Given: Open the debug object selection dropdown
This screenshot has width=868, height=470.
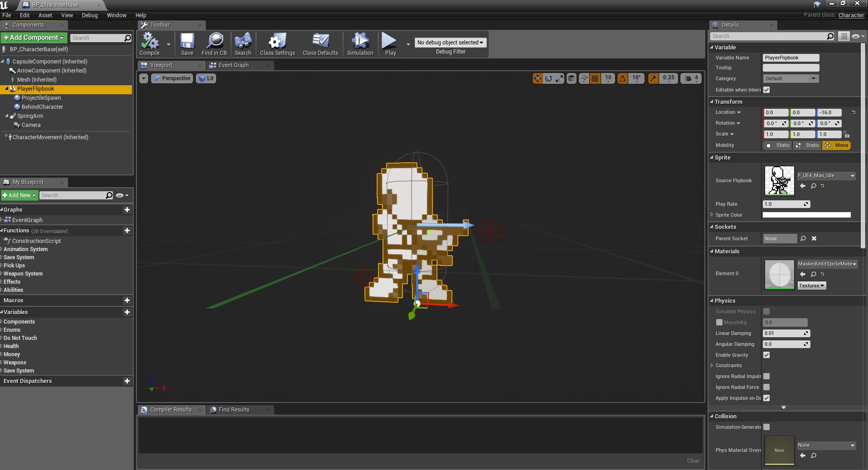Looking at the screenshot, I should point(450,42).
